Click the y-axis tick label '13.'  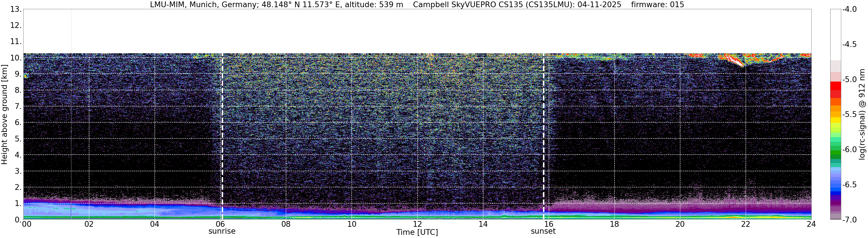click(16, 9)
